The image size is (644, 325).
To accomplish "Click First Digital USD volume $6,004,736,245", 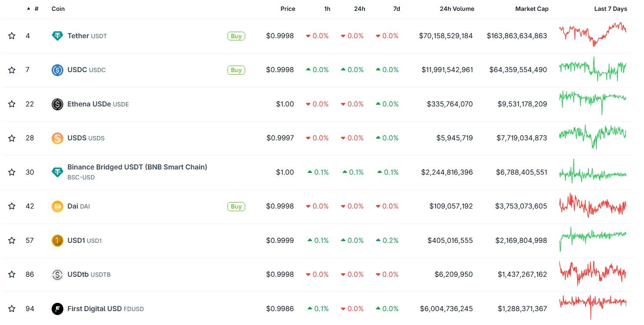I will coord(447,309).
